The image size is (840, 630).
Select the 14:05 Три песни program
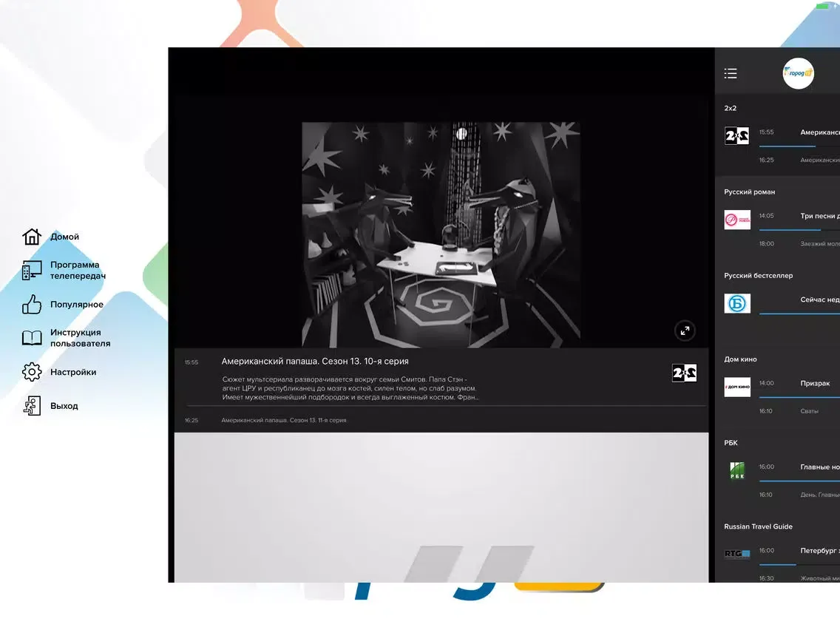click(x=799, y=216)
